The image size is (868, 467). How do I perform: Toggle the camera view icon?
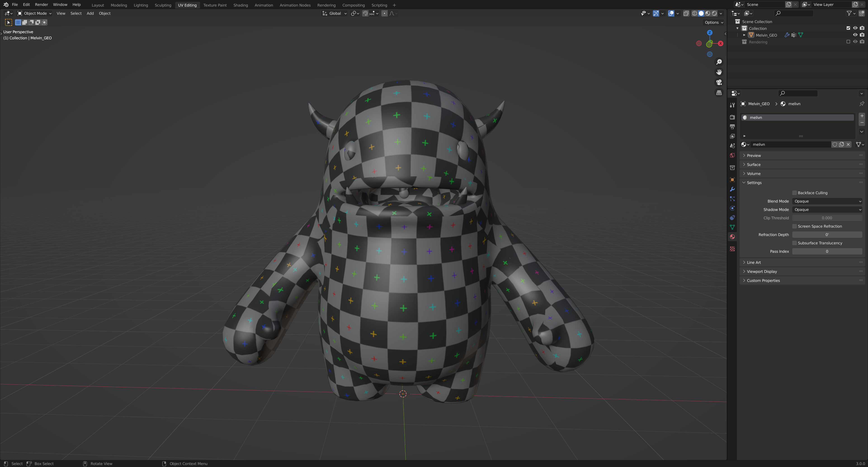point(719,82)
